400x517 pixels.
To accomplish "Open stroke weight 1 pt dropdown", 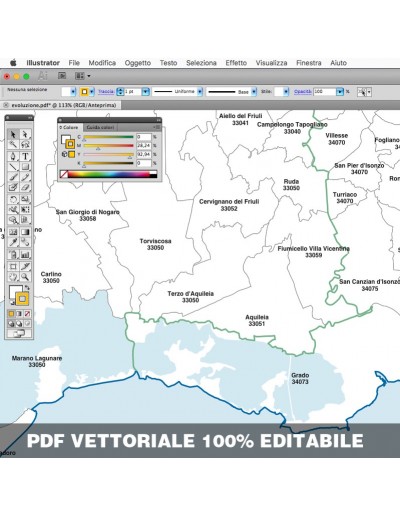I will point(145,92).
